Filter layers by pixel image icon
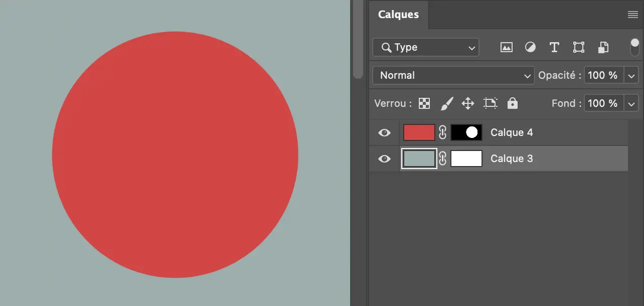Image resolution: width=644 pixels, height=306 pixels. coord(507,47)
